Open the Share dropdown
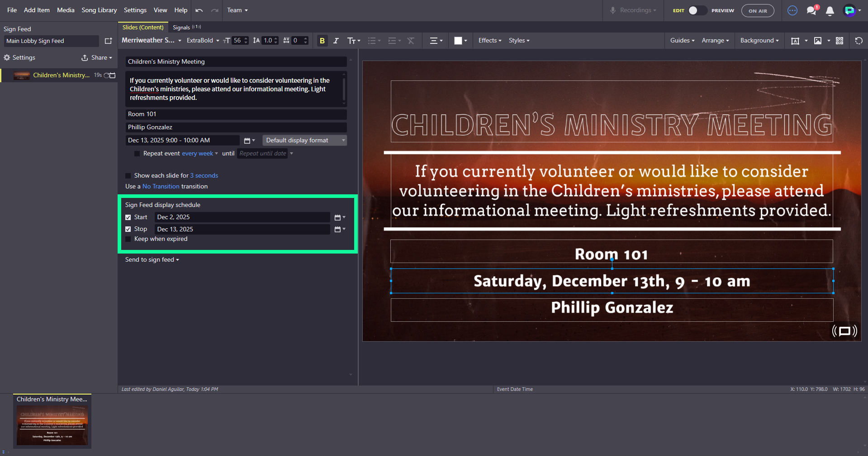Image resolution: width=868 pixels, height=456 pixels. [x=97, y=57]
